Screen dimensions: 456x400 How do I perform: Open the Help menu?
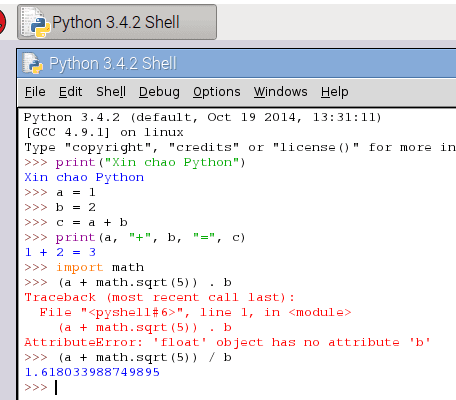335,92
